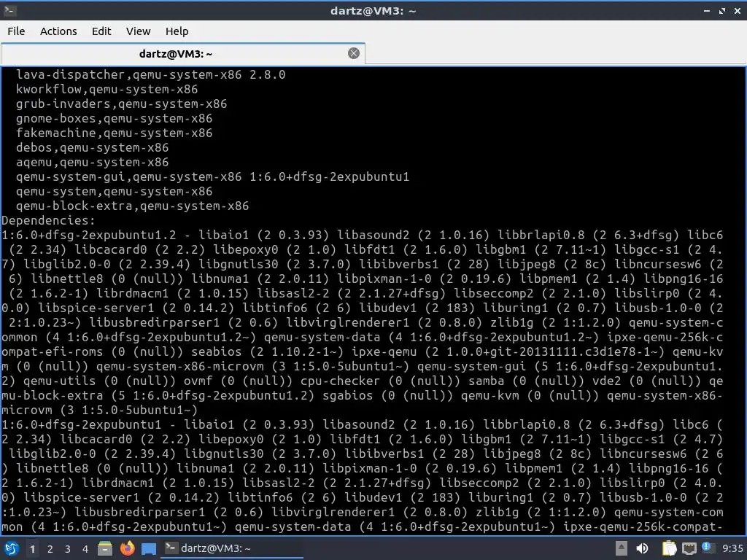
Task: Click the terminal icon in title bar
Action: coord(9,10)
